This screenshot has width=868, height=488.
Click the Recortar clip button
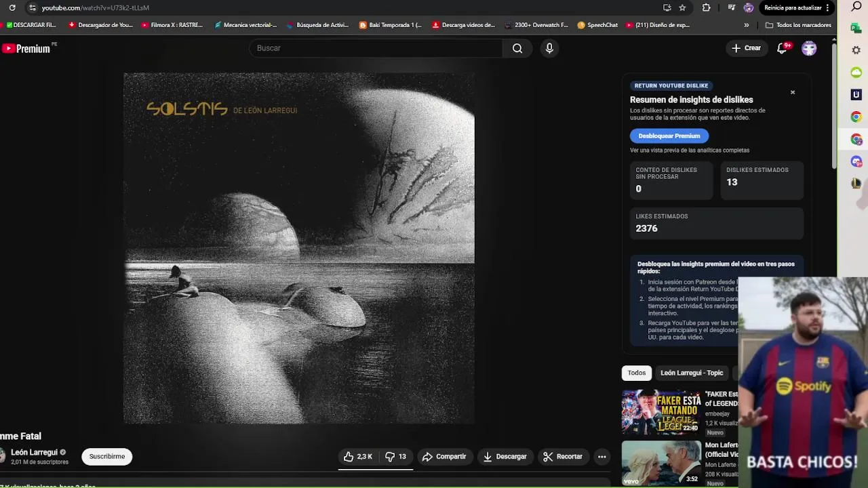[x=563, y=457]
